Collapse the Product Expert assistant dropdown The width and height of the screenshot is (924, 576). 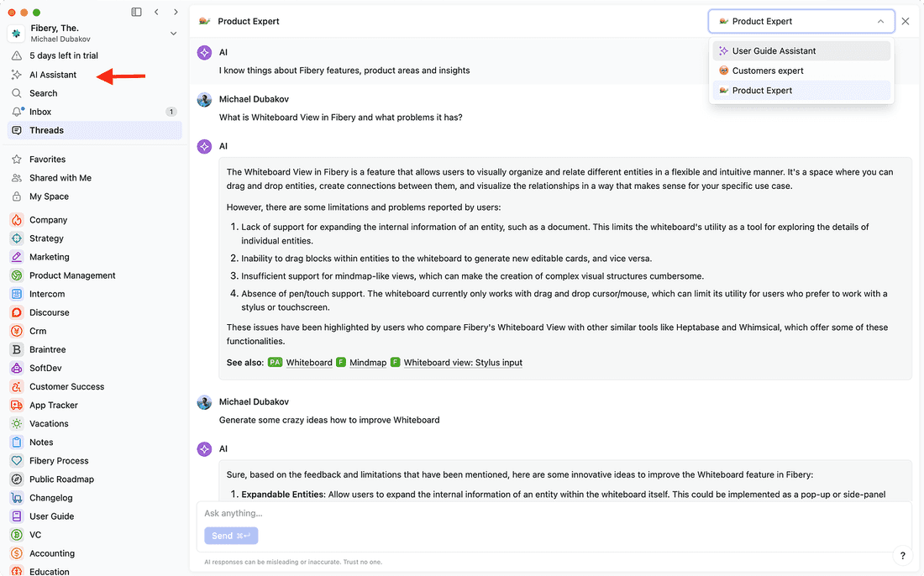(x=880, y=22)
